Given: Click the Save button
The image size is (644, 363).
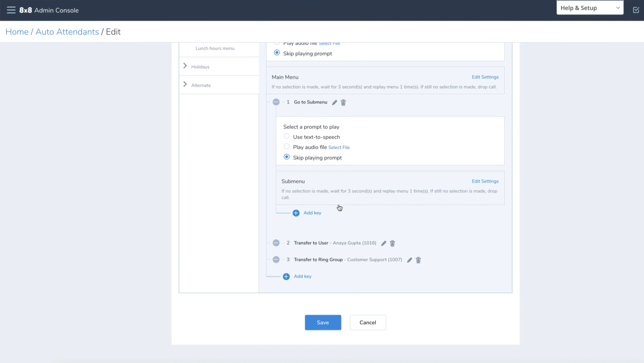Looking at the screenshot, I should click(323, 322).
